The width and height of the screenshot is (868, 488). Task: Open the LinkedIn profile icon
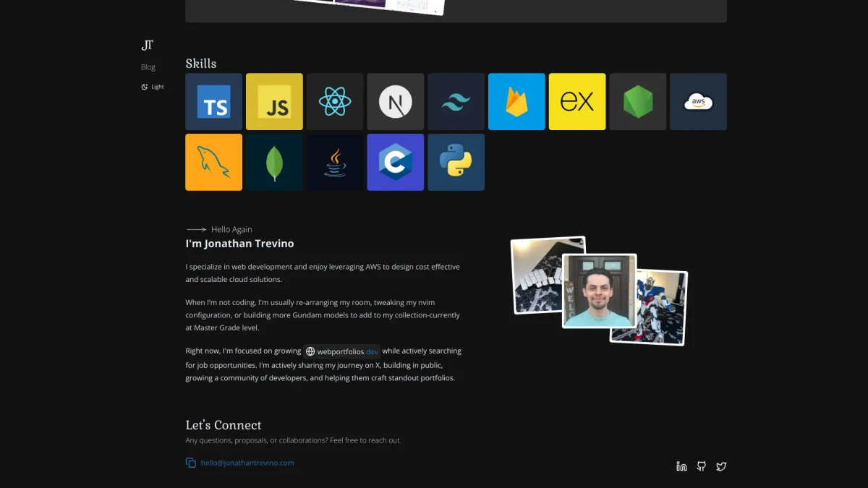point(681,466)
